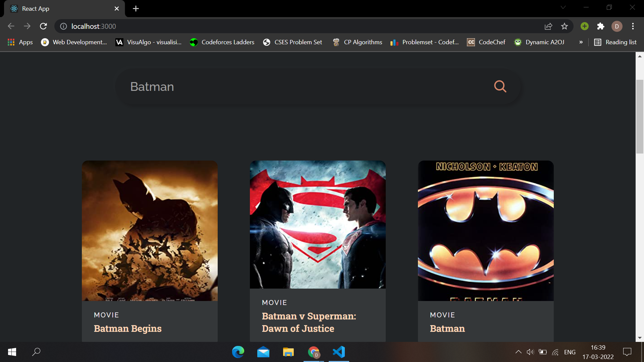Image resolution: width=644 pixels, height=362 pixels.
Task: Select the Batman Begins poster
Action: [149, 231]
